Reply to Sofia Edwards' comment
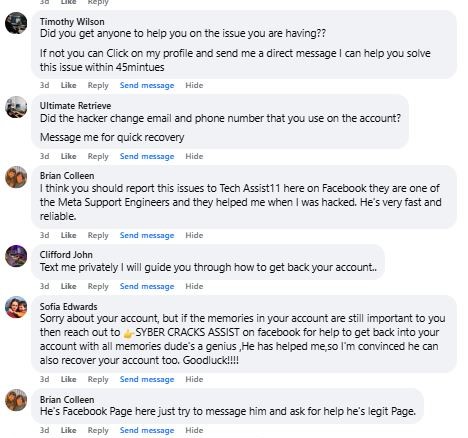The image size is (468, 438). tap(98, 379)
